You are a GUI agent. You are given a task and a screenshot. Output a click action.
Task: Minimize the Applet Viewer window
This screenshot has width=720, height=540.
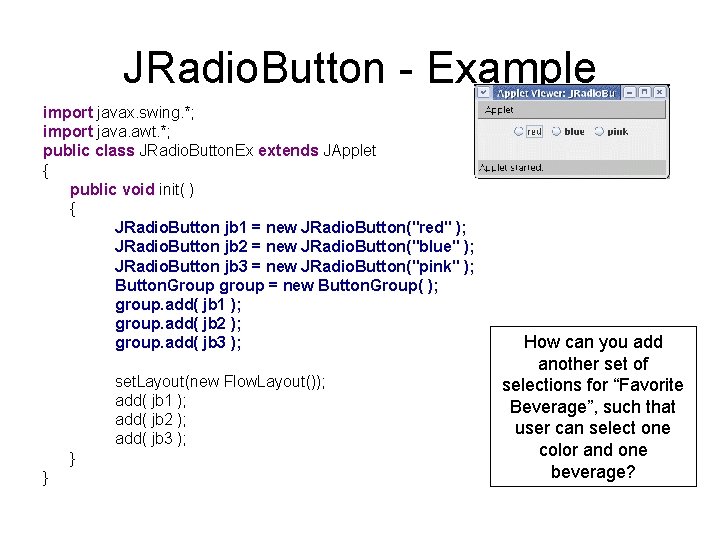630,93
